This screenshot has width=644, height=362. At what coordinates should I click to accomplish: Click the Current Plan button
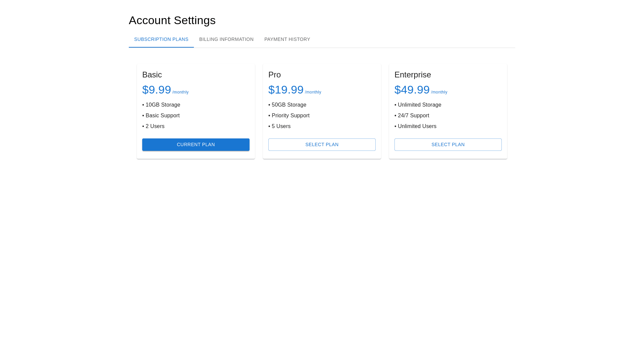[196, 144]
